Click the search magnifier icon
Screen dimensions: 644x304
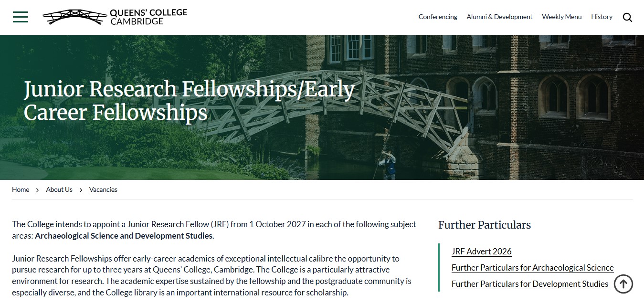click(x=627, y=17)
